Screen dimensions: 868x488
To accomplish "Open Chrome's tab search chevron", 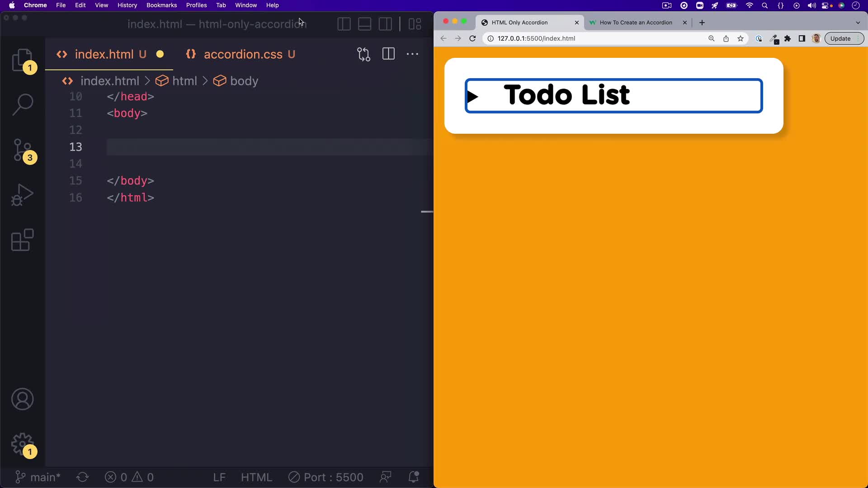I will (x=858, y=22).
